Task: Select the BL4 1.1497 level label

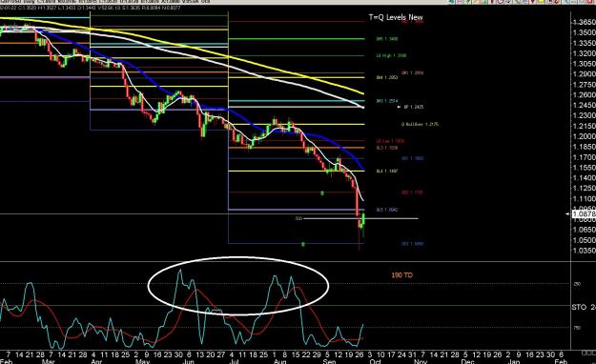Action: click(387, 172)
